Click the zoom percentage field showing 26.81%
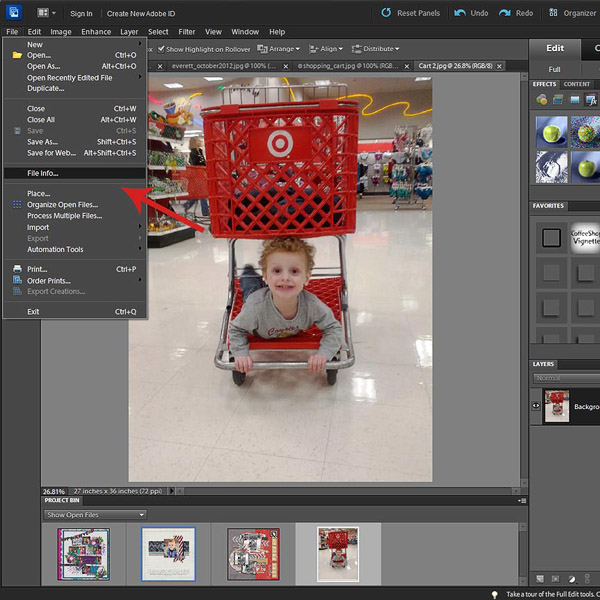Viewport: 600px width, 600px height. 54,491
